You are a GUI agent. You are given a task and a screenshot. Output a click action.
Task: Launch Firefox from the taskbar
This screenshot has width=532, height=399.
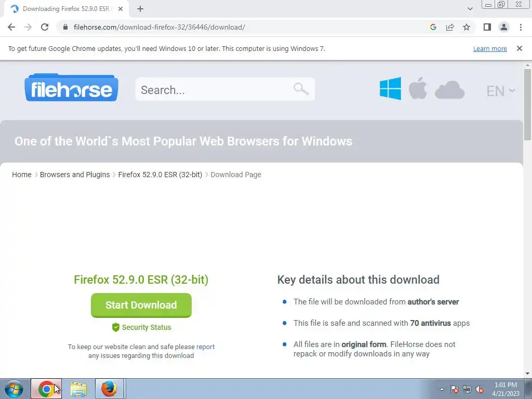(109, 389)
